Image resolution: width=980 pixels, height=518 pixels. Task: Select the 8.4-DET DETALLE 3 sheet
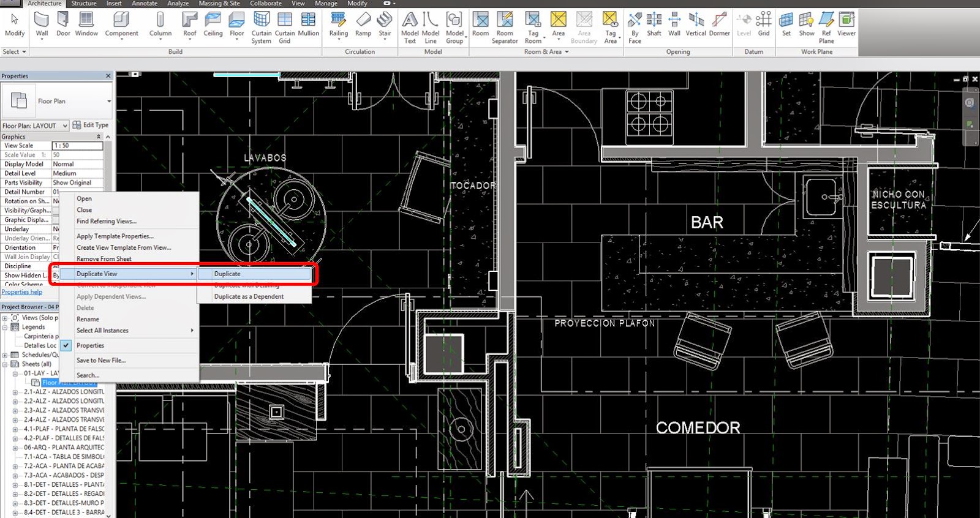tap(64, 512)
